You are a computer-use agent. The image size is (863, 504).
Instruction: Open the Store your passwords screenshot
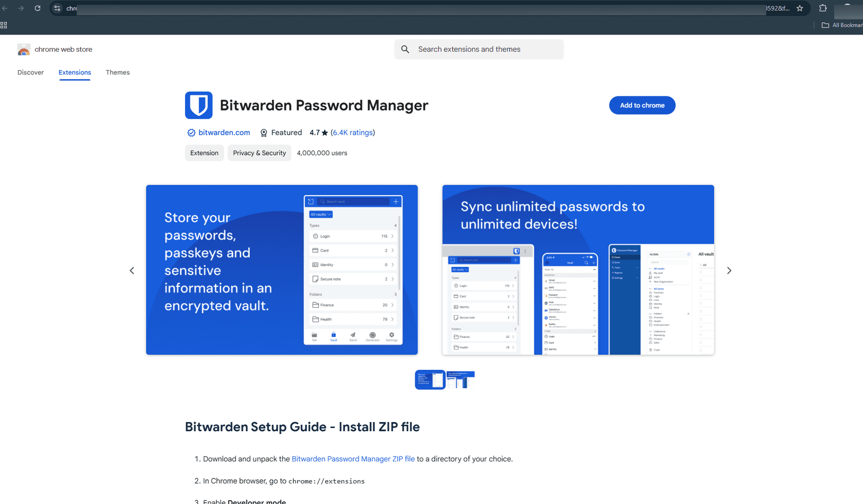[282, 270]
